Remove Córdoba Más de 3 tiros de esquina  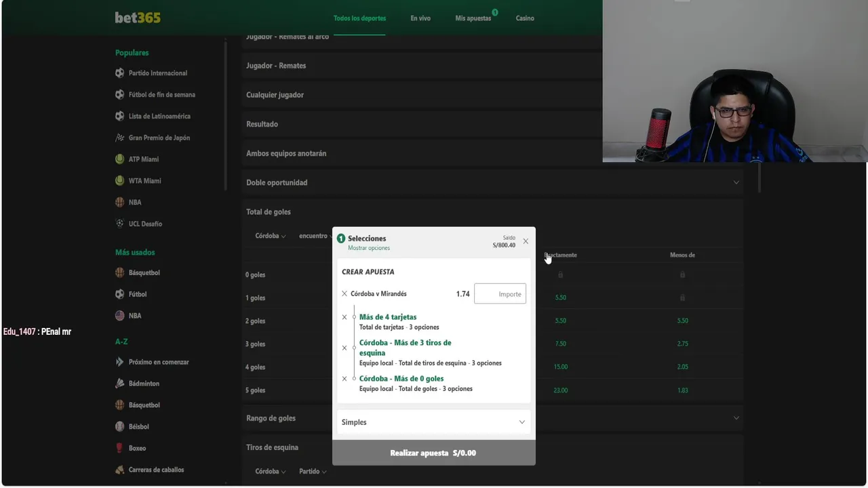pyautogui.click(x=344, y=348)
